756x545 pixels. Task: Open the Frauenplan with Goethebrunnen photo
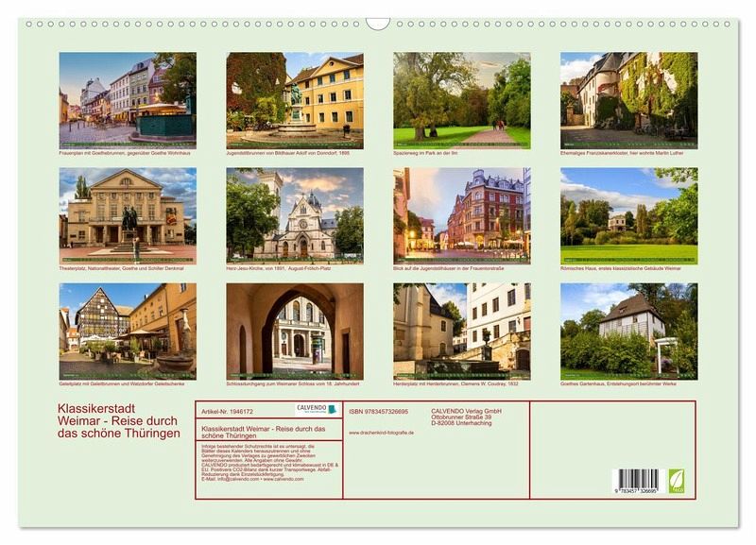pyautogui.click(x=128, y=100)
